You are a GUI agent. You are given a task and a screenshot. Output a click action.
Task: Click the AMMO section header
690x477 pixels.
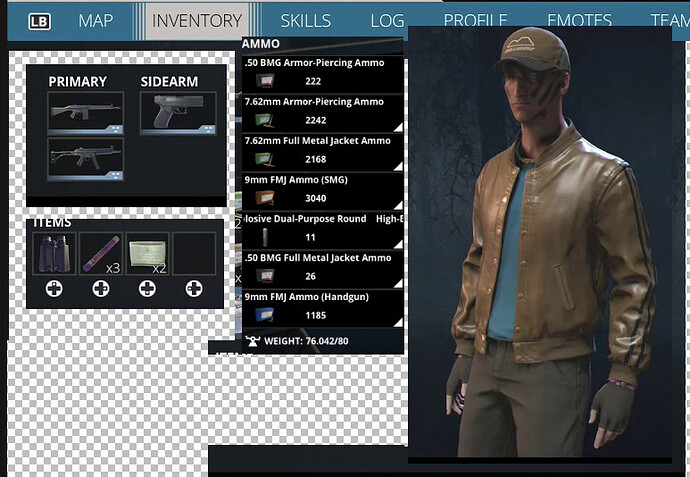(x=261, y=44)
